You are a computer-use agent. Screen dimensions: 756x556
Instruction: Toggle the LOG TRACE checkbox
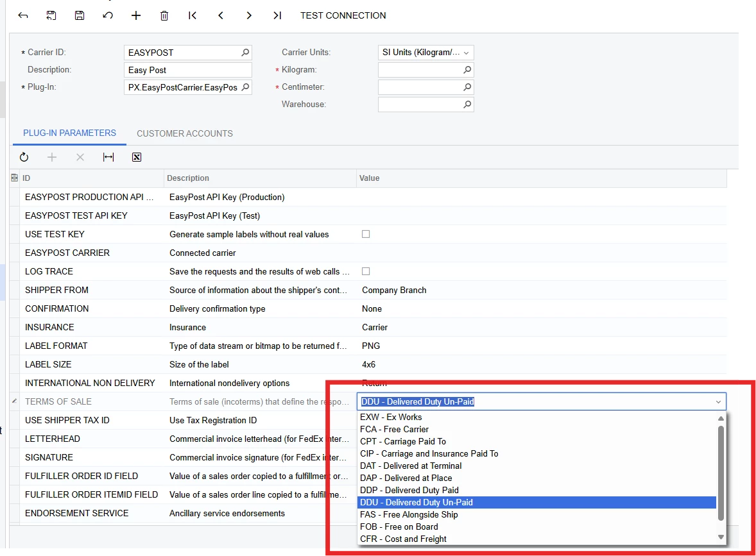[366, 271]
